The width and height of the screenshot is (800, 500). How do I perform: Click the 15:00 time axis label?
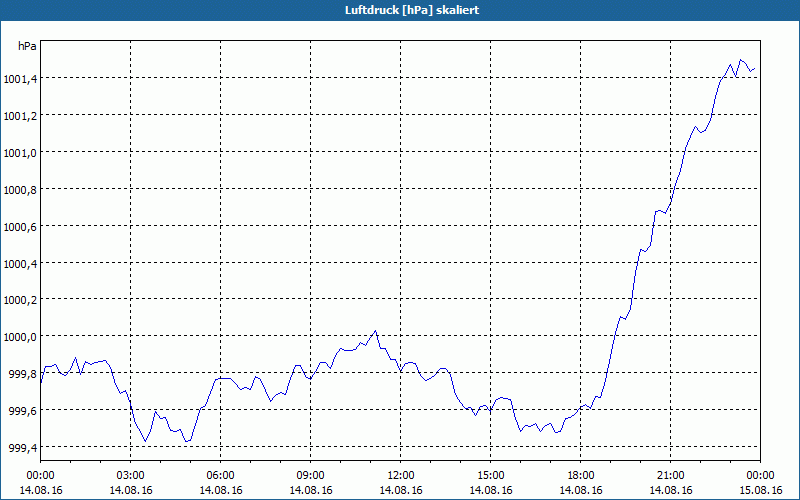click(x=490, y=476)
